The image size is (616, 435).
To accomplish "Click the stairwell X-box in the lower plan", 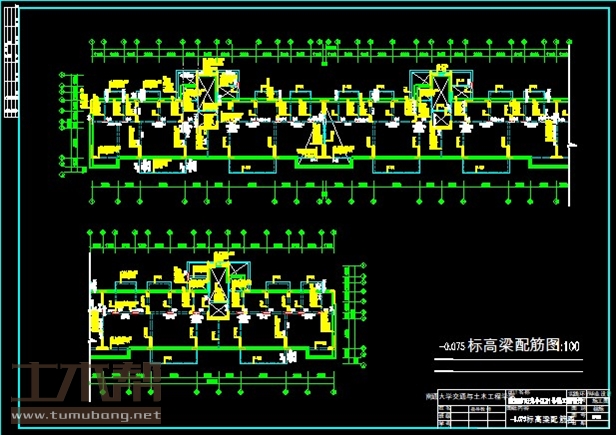I will [219, 279].
